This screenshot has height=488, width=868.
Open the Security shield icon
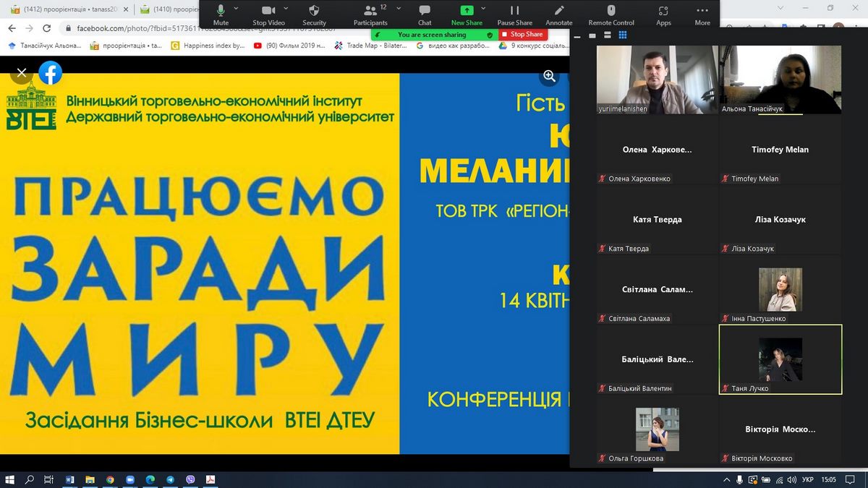tap(314, 12)
